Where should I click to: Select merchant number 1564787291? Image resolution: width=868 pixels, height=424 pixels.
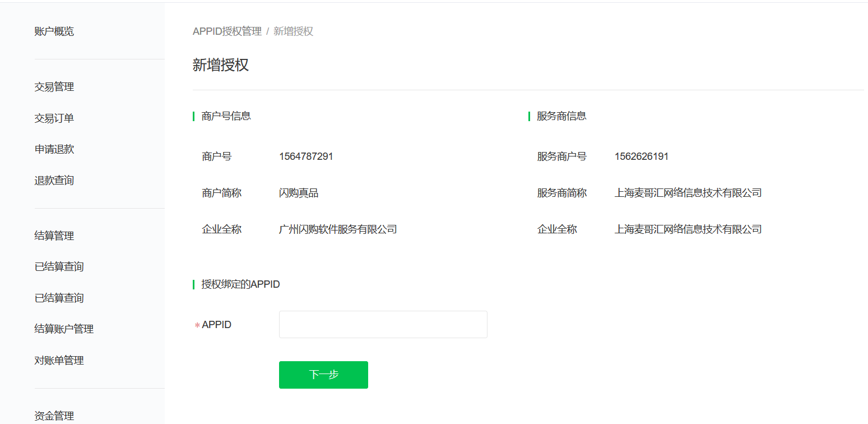point(306,156)
